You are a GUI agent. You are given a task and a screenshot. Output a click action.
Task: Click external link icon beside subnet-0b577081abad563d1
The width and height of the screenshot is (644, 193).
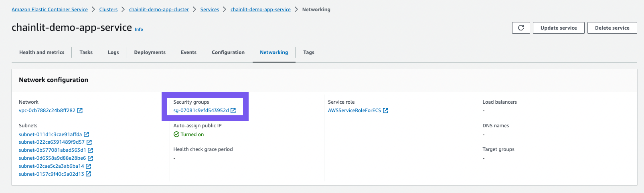coord(90,150)
